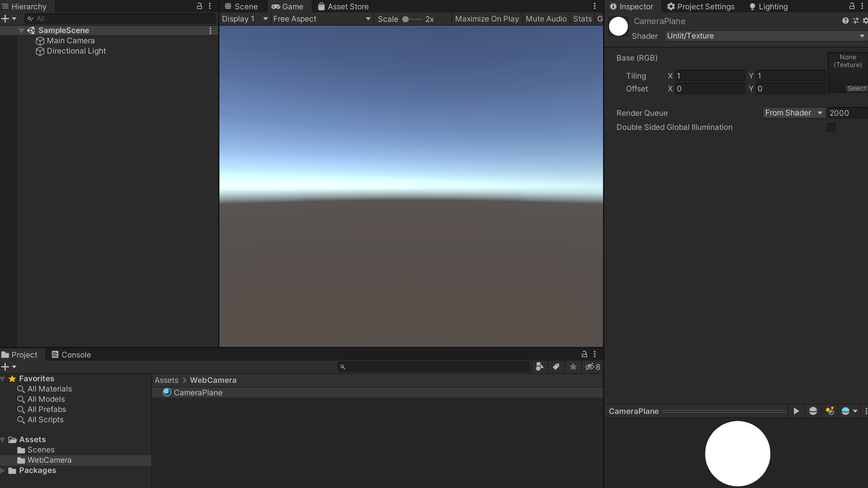Expand the Packages folder
Image resolution: width=868 pixels, height=488 pixels.
coord(3,470)
